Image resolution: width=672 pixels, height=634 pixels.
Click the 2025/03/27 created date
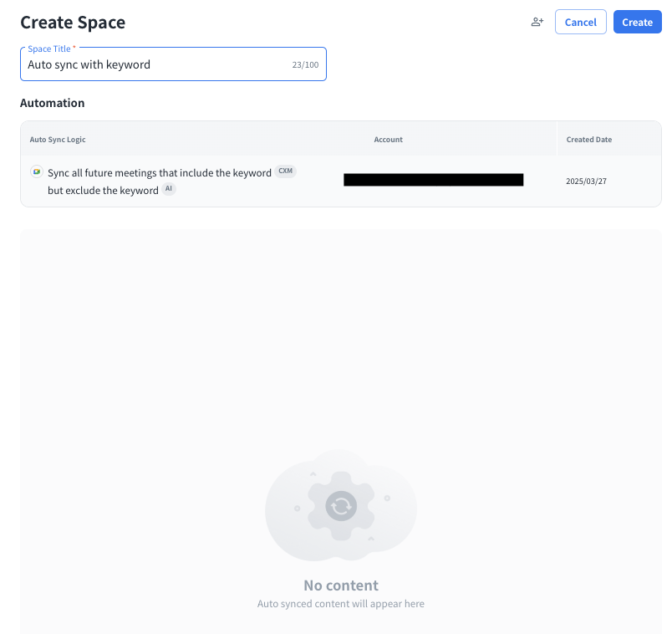586,181
